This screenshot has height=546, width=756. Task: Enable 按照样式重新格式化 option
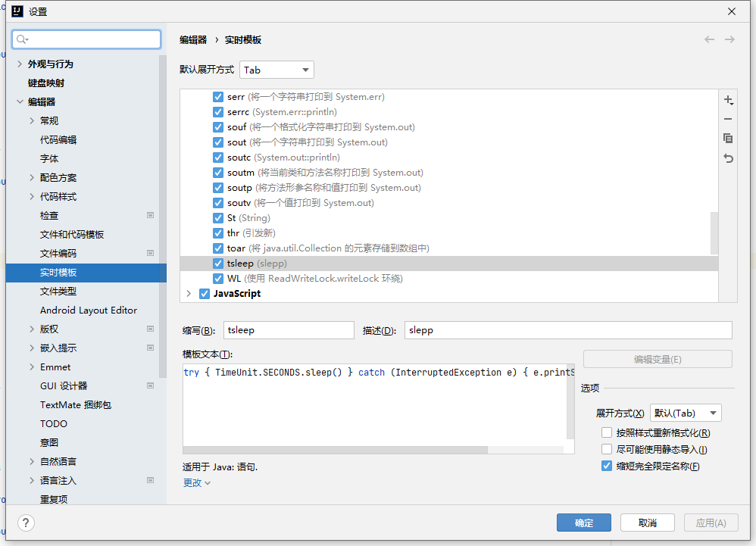click(x=607, y=432)
